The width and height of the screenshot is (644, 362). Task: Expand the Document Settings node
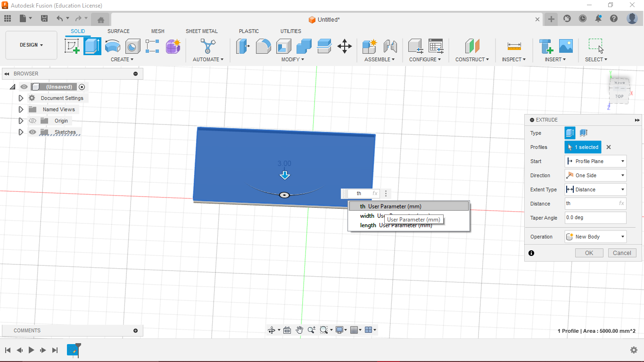(21, 98)
